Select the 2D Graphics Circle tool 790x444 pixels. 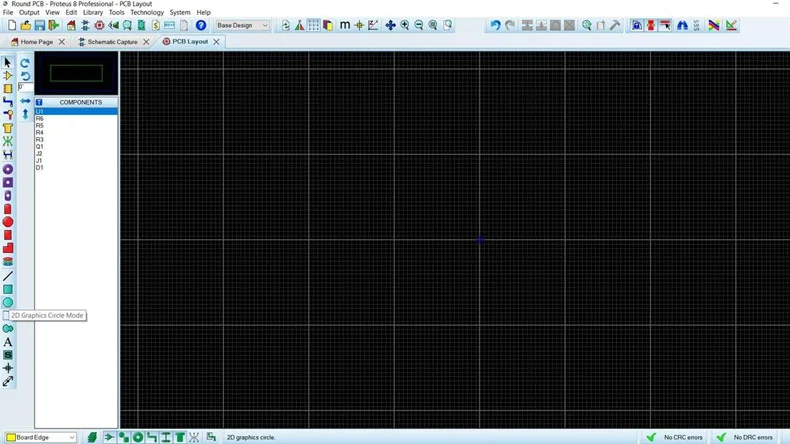point(8,303)
